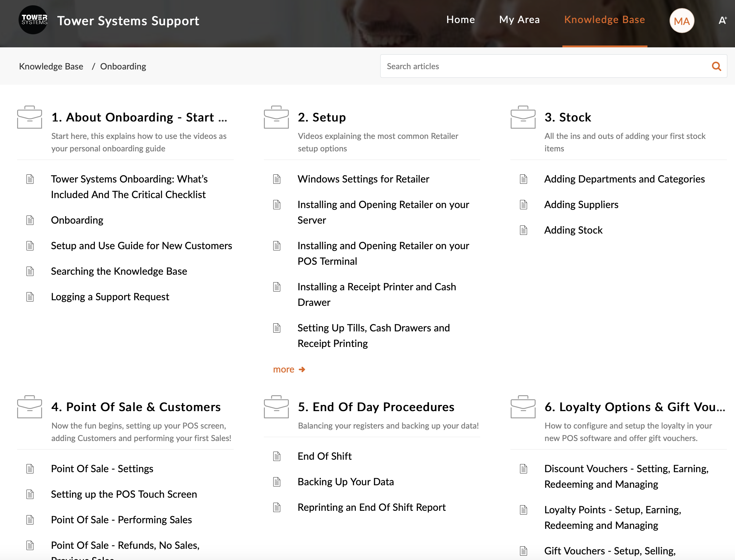Open Loyalty Points - Setup, Earning article
The image size is (735, 560).
(x=613, y=518)
